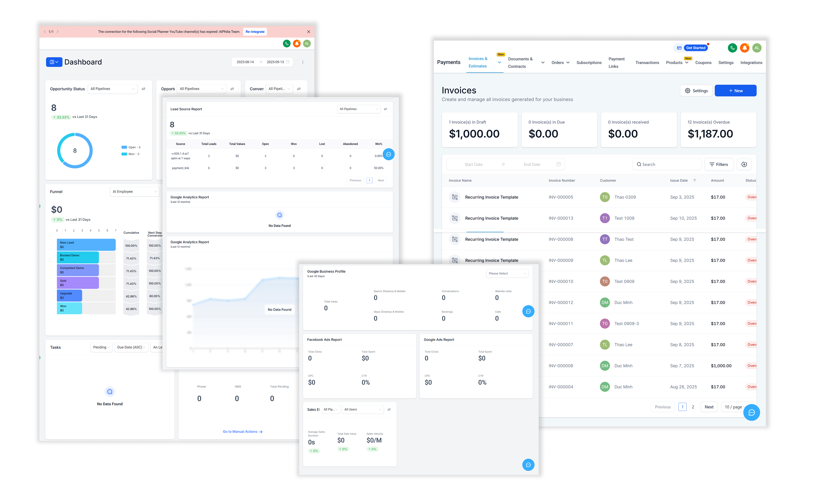Close the expired YouTube connection banner
Viewport: 814px width, 504px height.
tap(309, 32)
